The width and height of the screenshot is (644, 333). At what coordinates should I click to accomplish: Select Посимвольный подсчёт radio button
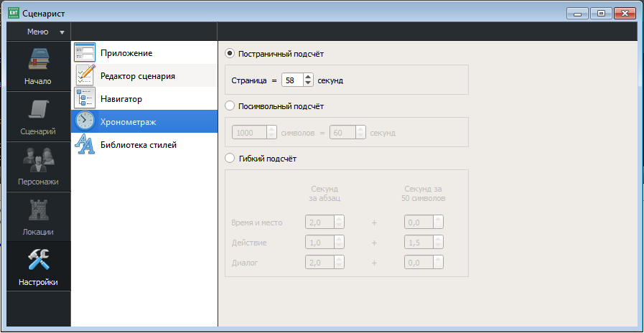pos(230,106)
